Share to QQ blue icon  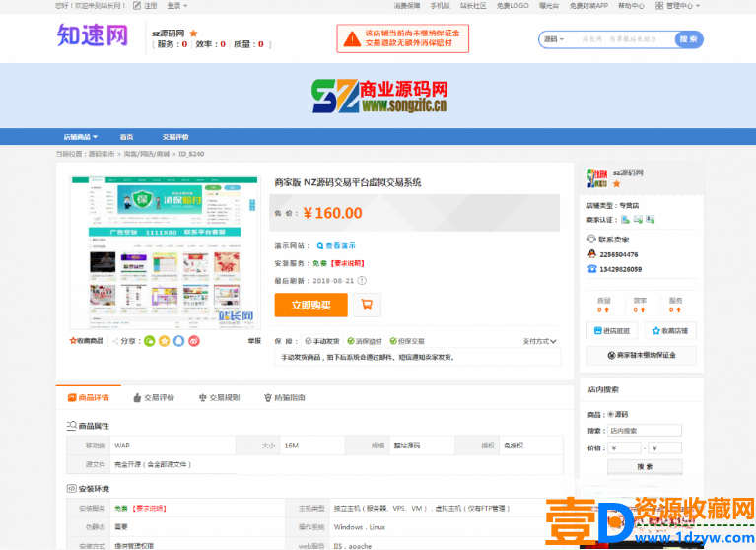tap(179, 341)
